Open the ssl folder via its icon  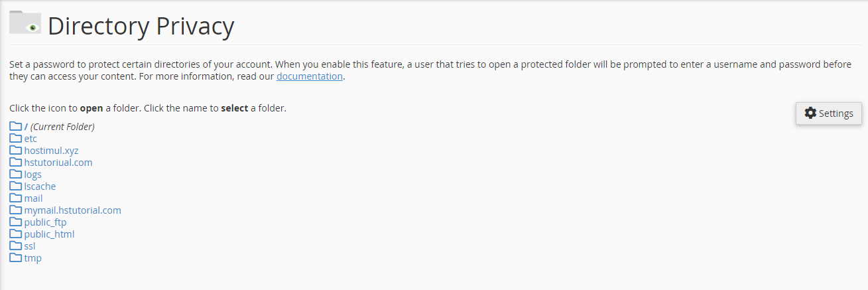tap(15, 246)
